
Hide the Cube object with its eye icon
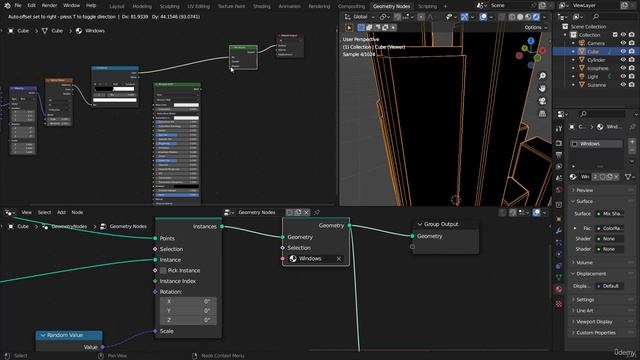[x=623, y=51]
